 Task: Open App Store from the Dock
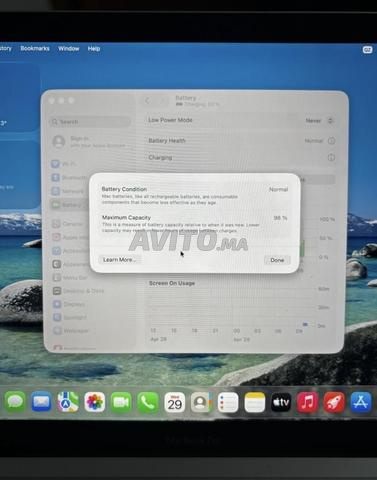[x=361, y=402]
